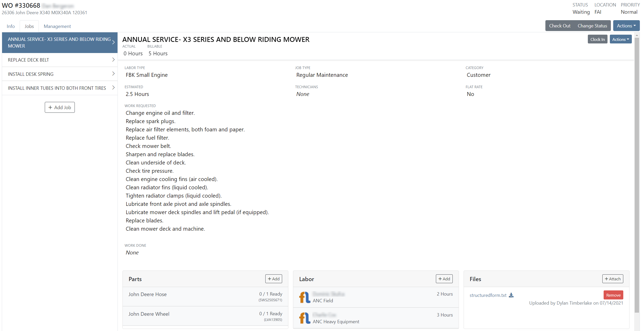
Task: Open the job Actions dropdown
Action: tap(620, 39)
